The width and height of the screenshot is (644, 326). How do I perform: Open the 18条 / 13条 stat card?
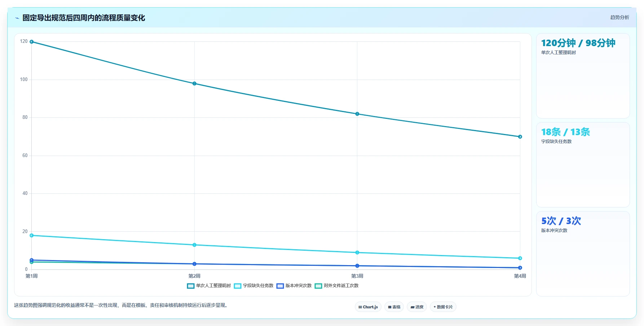[583, 165]
